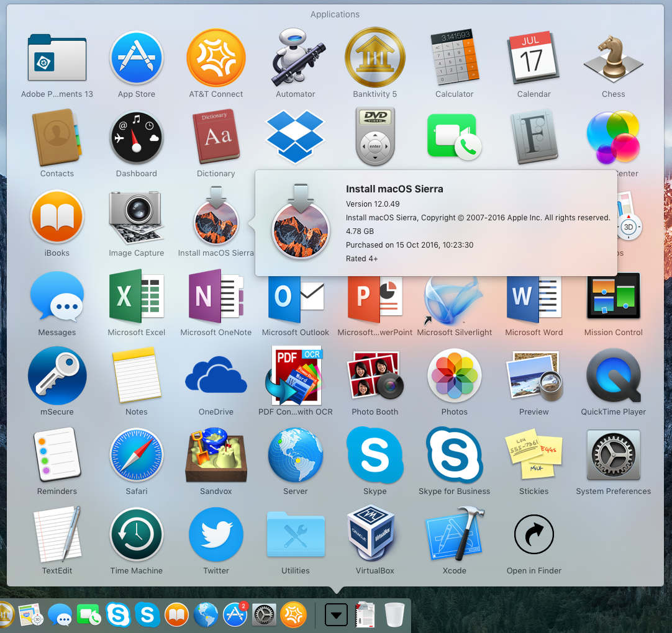
Task: Open the Photos app
Action: 454,375
